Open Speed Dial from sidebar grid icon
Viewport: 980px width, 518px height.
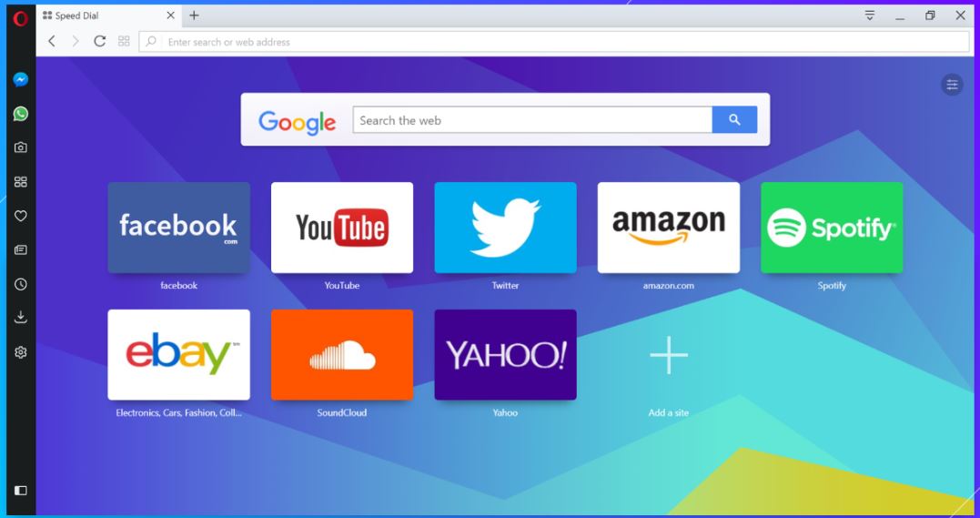(21, 181)
